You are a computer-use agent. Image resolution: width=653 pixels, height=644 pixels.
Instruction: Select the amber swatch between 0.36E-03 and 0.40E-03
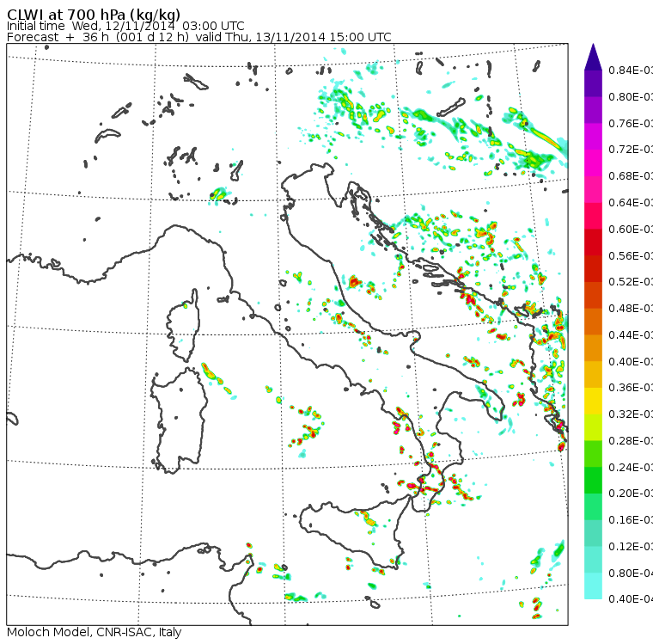[593, 375]
